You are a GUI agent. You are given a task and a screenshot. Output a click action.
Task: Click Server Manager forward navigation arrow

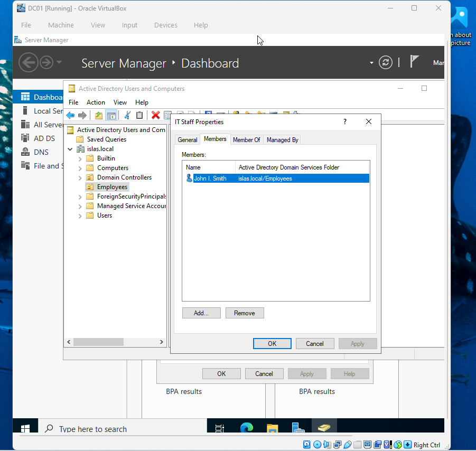46,63
